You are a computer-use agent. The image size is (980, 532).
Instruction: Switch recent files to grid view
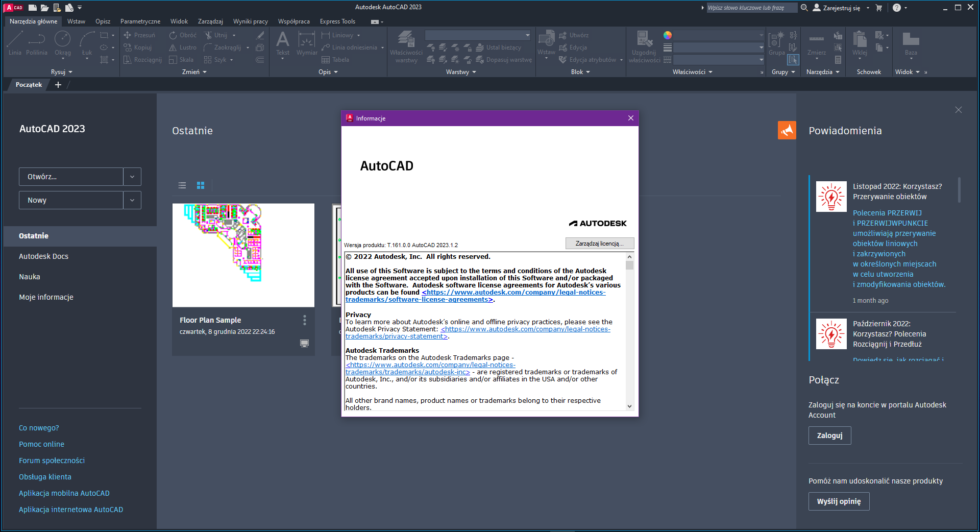[201, 185]
